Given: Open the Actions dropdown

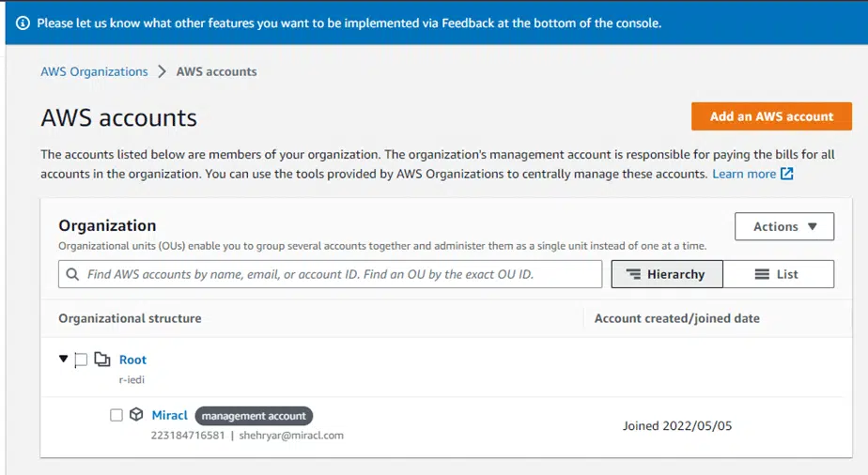Looking at the screenshot, I should (783, 227).
